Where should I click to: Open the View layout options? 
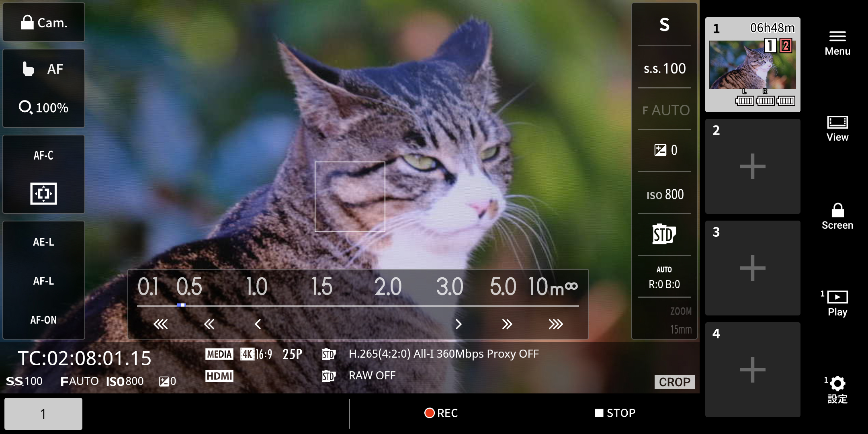pos(837,129)
